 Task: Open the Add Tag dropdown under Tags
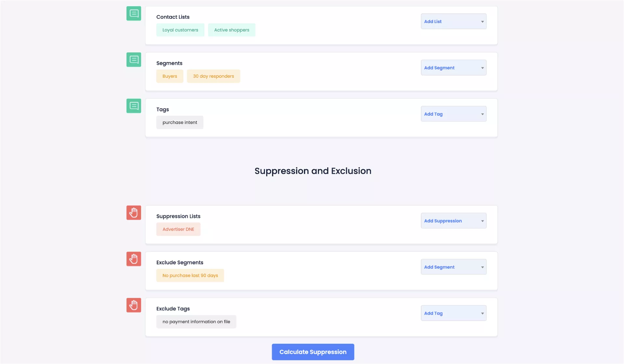coord(453,114)
